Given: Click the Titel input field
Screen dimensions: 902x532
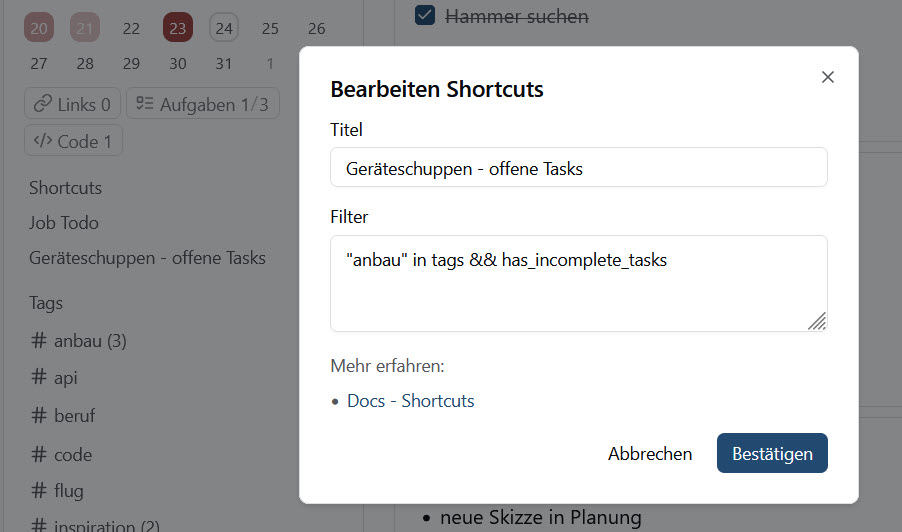Looking at the screenshot, I should (578, 168).
